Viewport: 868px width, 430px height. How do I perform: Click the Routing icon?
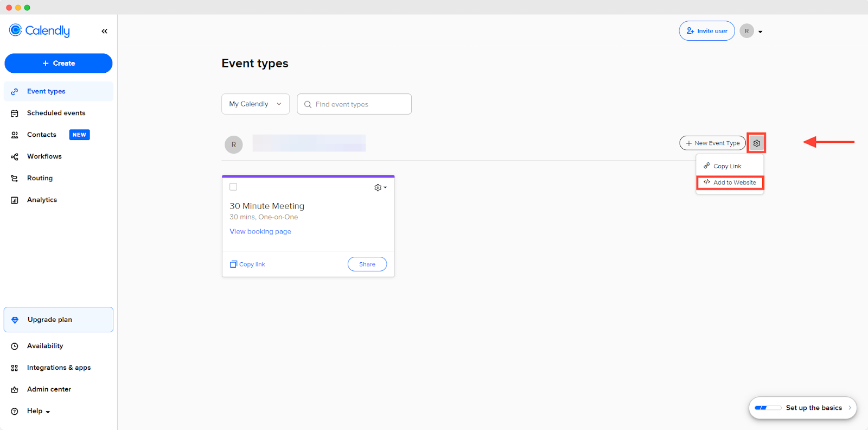[15, 179]
